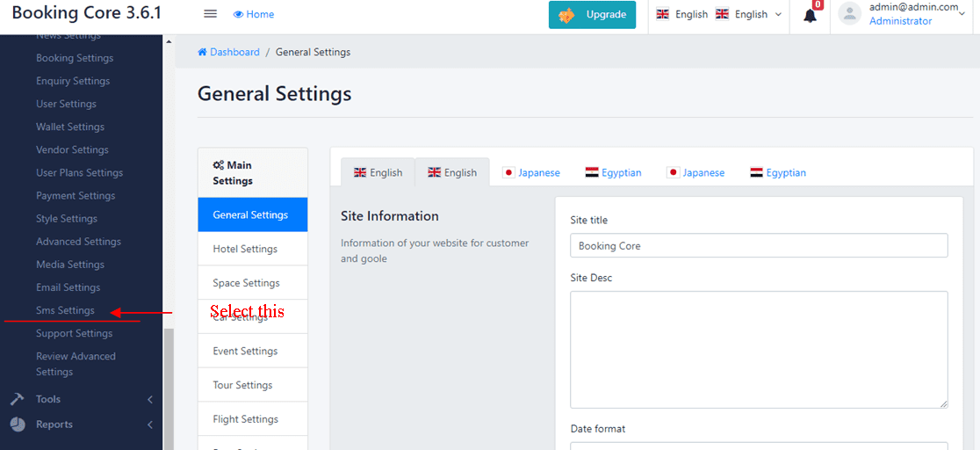This screenshot has width=980, height=450.
Task: Select Sms Settings in the sidebar
Action: (x=65, y=310)
